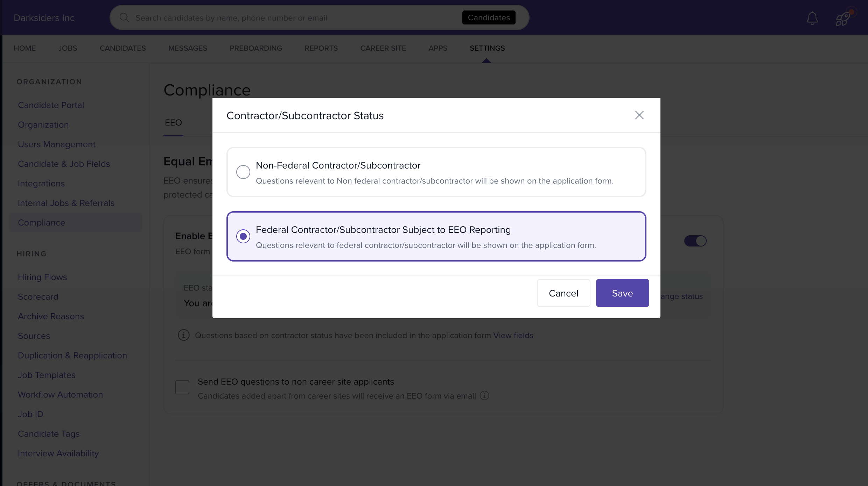
Task: Open the SETTINGS menu tab
Action: 487,48
